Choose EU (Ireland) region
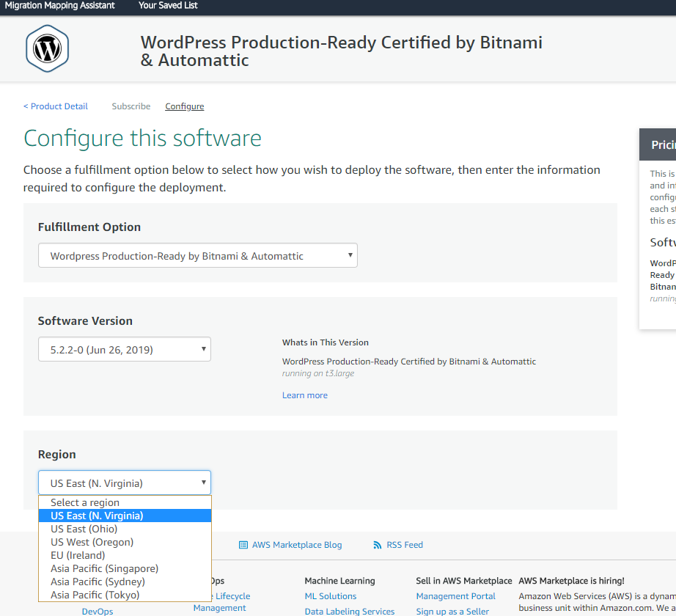This screenshot has width=676, height=616. point(125,555)
